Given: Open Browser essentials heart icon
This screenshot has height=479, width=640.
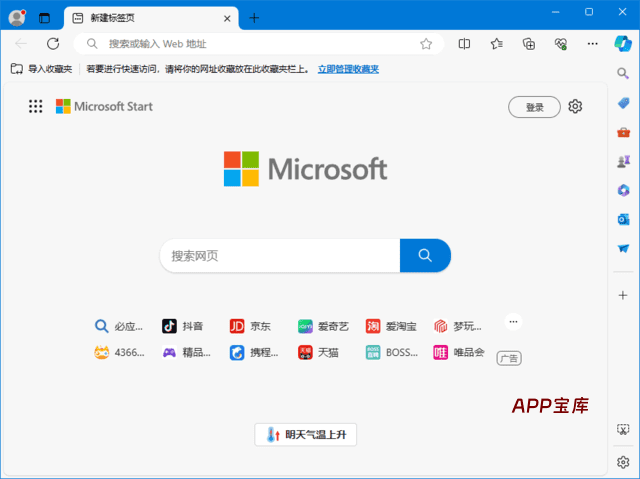Looking at the screenshot, I should (561, 44).
